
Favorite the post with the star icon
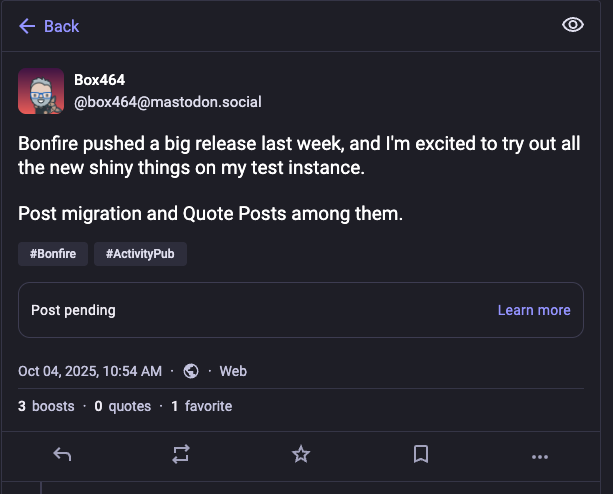301,455
